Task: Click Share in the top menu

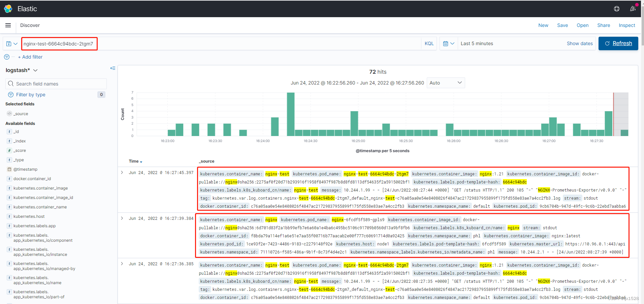Action: click(604, 25)
